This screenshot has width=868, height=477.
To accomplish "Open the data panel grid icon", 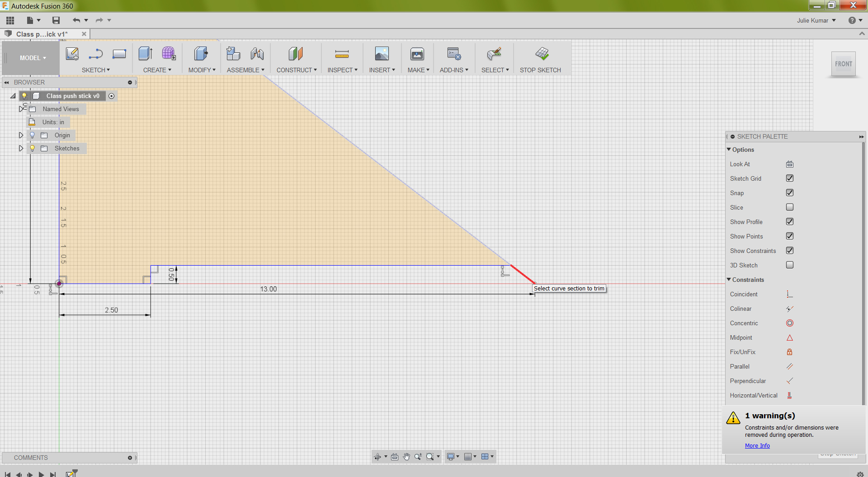I will (10, 20).
